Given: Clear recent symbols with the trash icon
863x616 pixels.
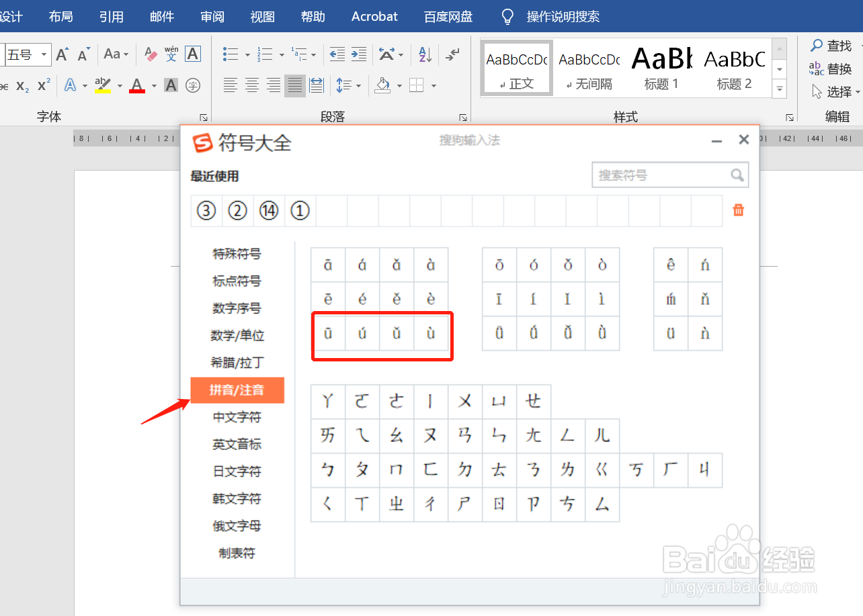Looking at the screenshot, I should pos(738,210).
